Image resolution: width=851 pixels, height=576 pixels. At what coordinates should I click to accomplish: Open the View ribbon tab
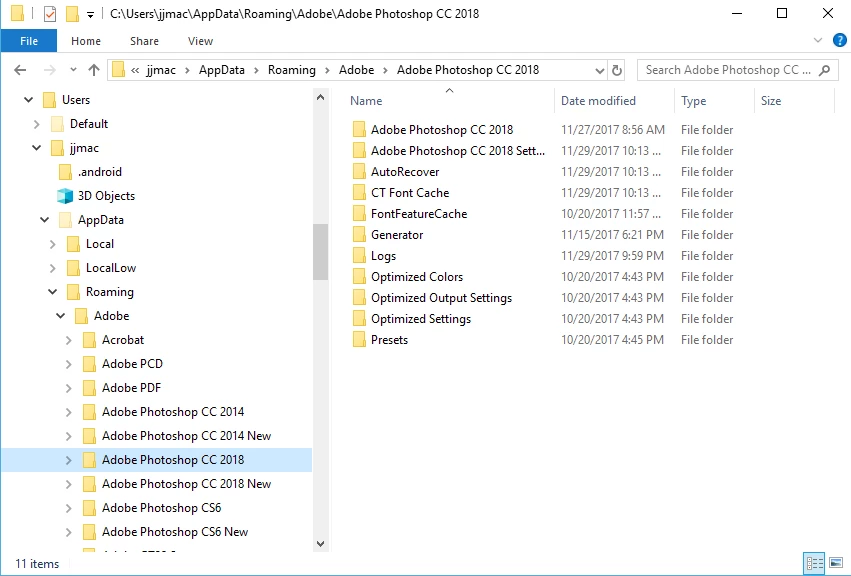(x=200, y=41)
